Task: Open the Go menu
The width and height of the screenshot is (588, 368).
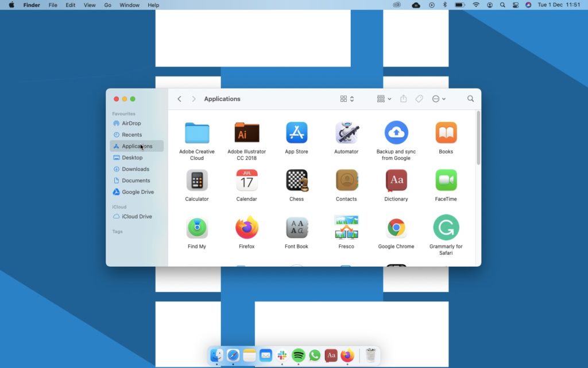Action: tap(107, 5)
